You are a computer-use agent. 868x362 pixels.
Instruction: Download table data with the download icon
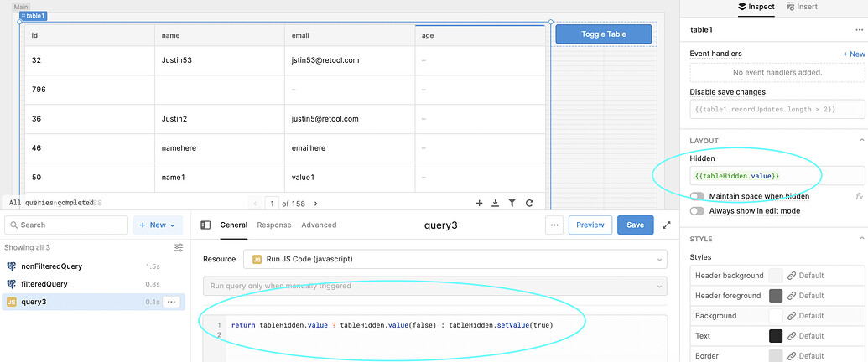pos(496,203)
